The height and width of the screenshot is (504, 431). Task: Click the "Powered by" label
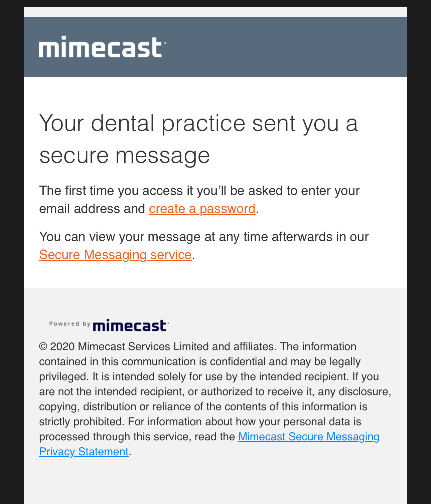coord(69,324)
